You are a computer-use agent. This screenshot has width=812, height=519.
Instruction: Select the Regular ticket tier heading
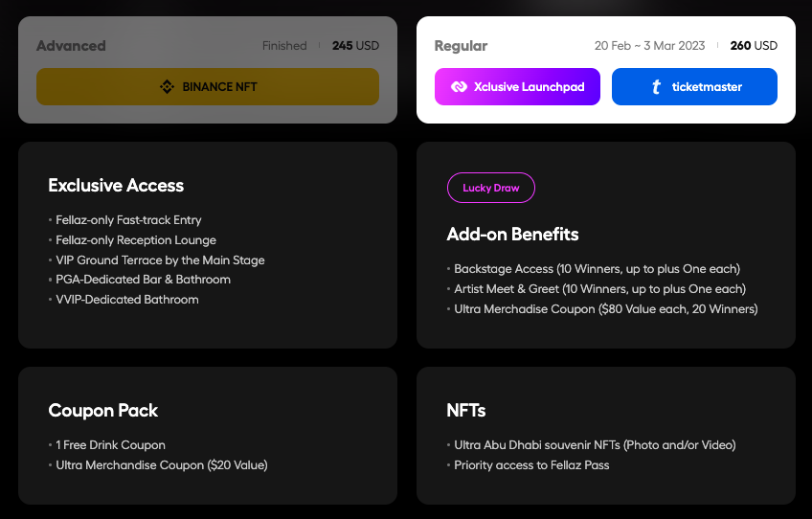point(461,46)
